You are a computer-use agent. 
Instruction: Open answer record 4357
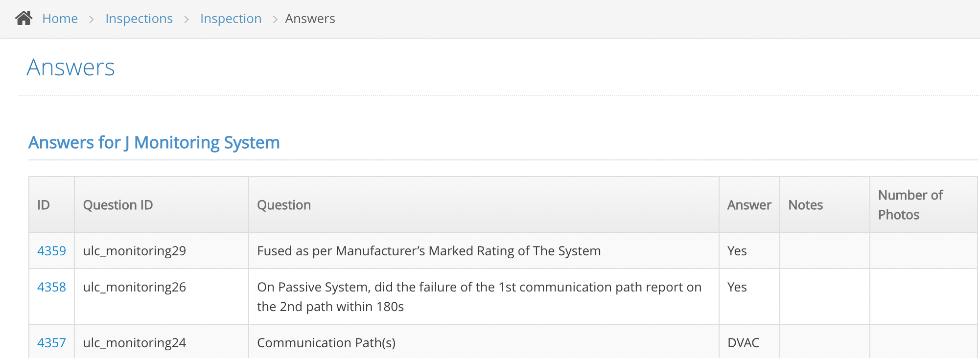pos(51,343)
